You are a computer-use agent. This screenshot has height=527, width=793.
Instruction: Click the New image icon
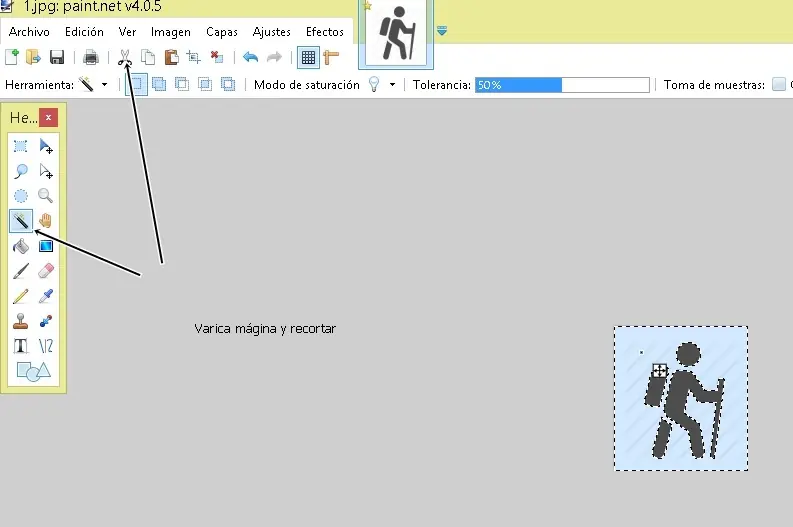12,57
